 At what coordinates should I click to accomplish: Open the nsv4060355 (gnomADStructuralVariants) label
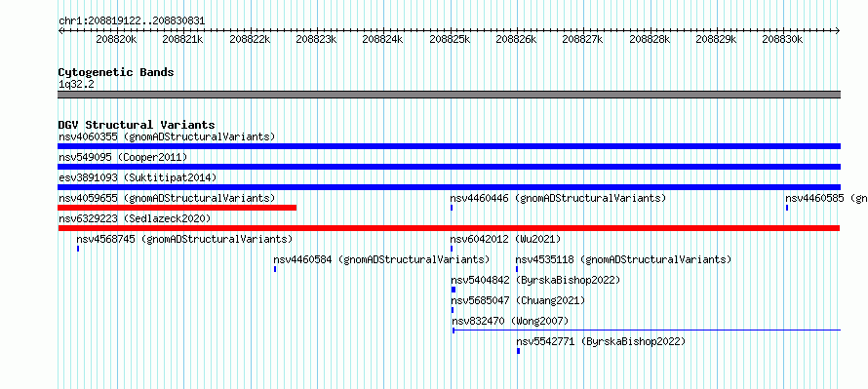coord(167,136)
